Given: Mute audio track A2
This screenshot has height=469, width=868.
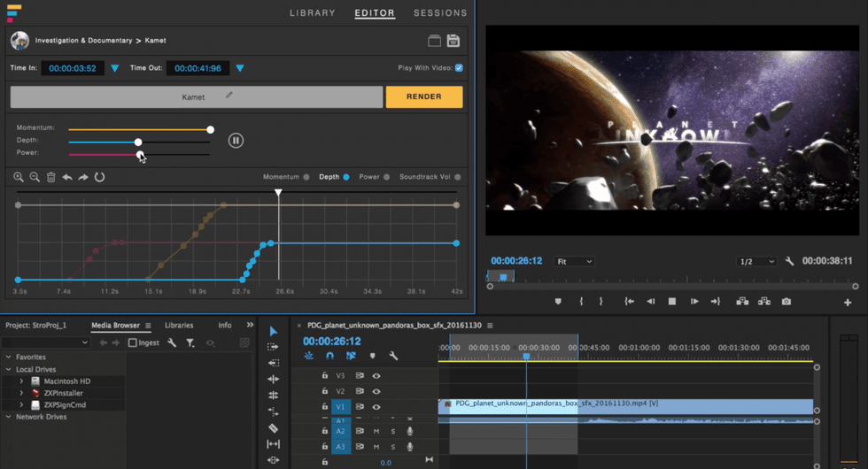Looking at the screenshot, I should click(x=376, y=431).
